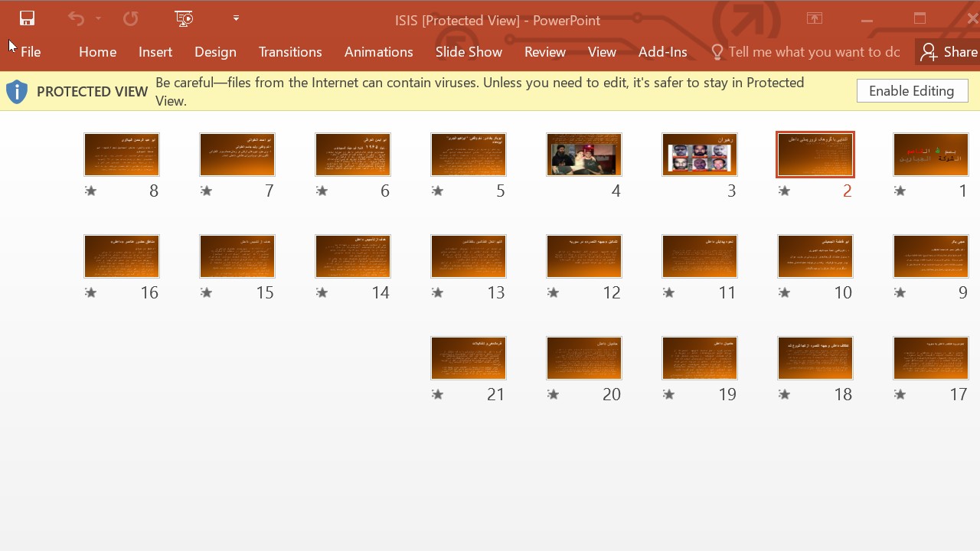
Task: Click transition star icon under slide 19
Action: (668, 394)
